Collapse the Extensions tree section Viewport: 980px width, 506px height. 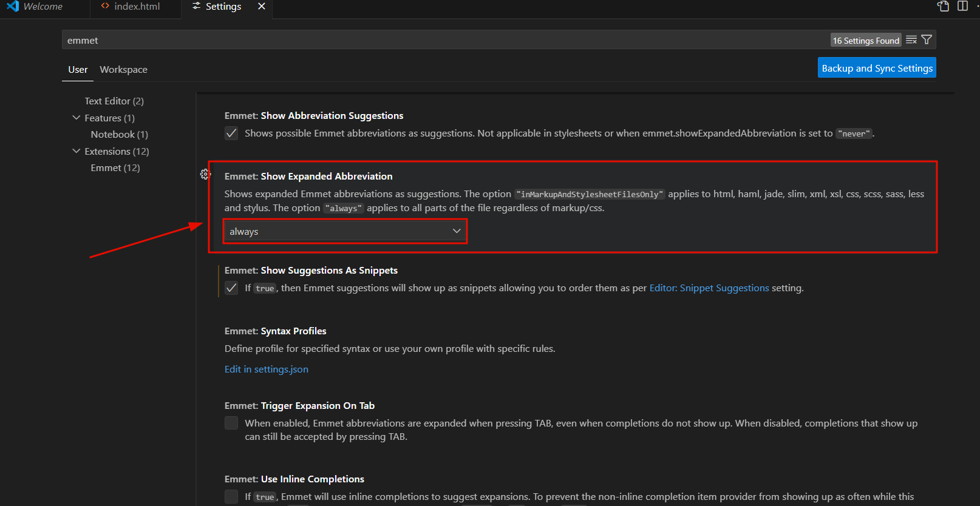76,150
